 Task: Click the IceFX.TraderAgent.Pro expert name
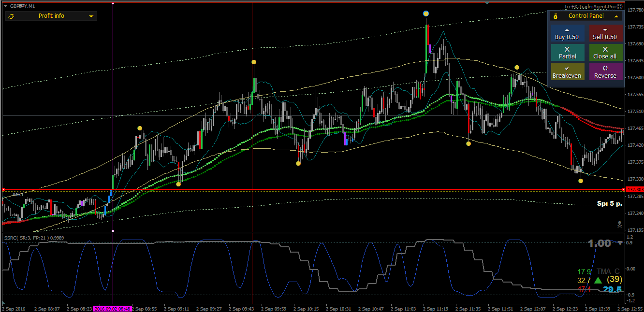click(590, 7)
